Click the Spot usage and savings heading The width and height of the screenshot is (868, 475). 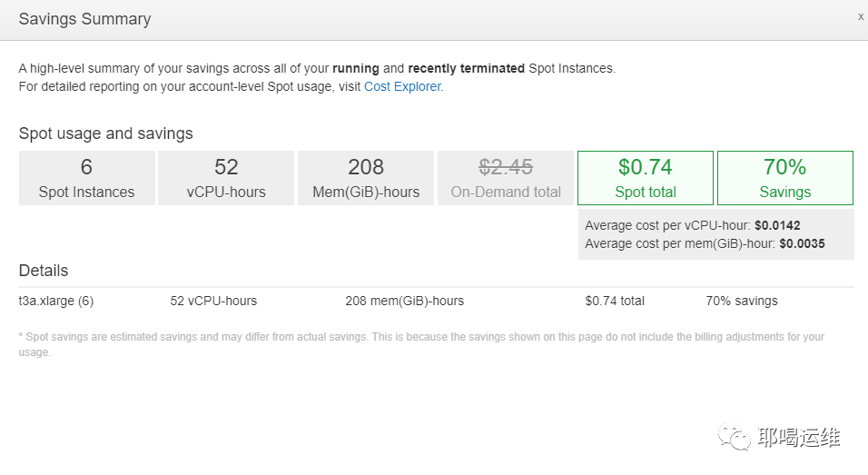(105, 134)
